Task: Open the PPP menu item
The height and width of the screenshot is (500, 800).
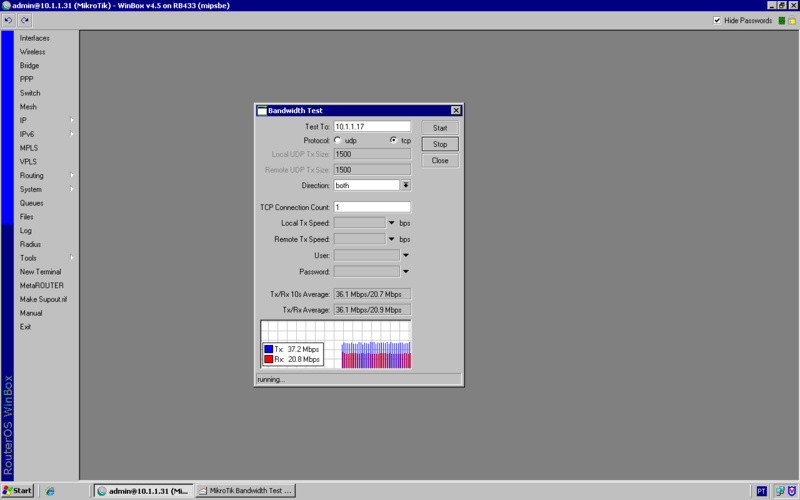Action: pyautogui.click(x=27, y=80)
